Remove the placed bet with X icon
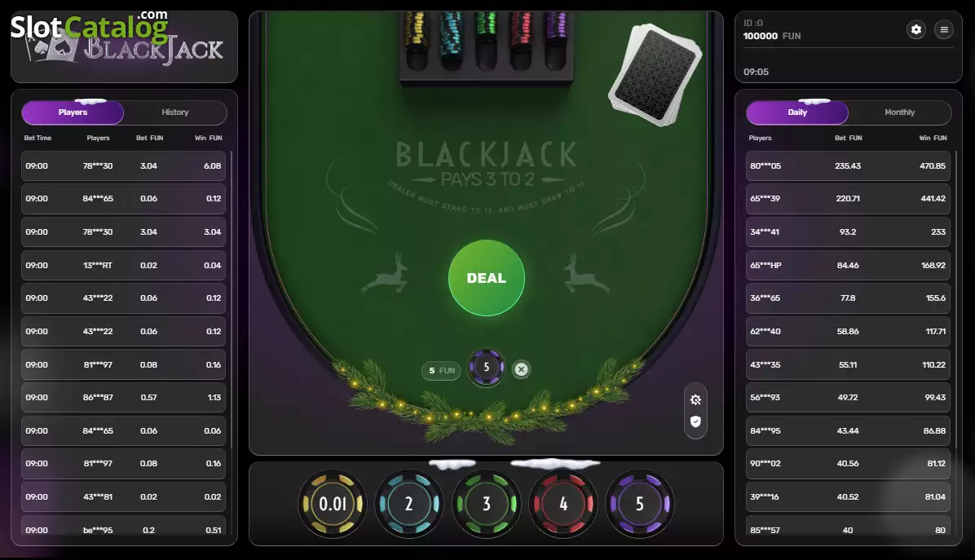Viewport: 975px width, 560px height. pyautogui.click(x=521, y=369)
